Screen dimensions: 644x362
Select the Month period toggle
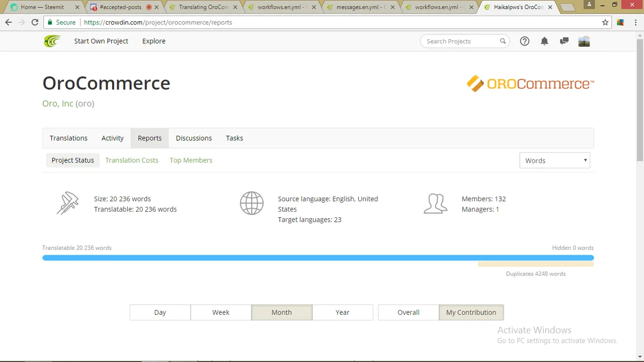(x=282, y=312)
